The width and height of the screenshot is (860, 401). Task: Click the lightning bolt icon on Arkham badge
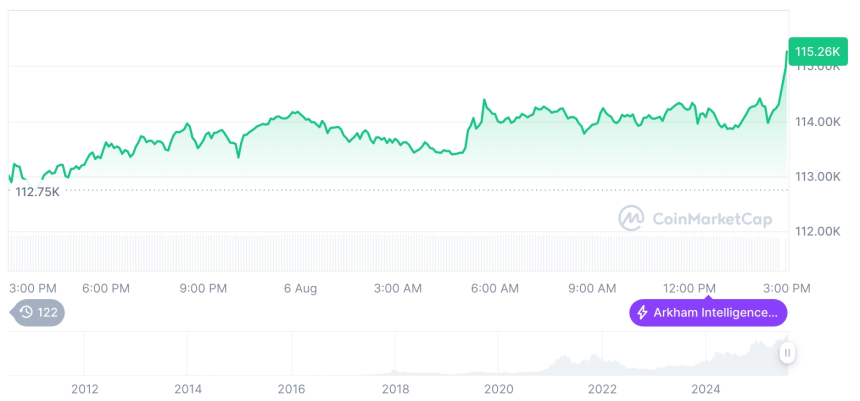(642, 313)
